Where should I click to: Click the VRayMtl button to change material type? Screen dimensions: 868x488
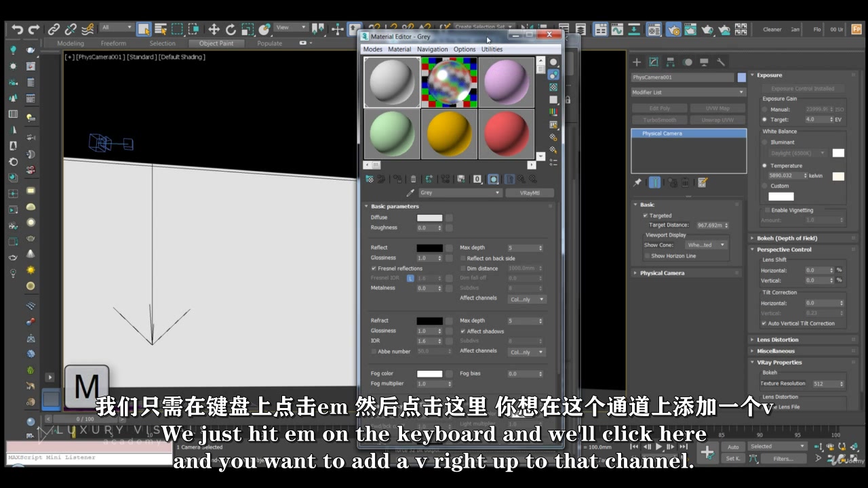[530, 192]
